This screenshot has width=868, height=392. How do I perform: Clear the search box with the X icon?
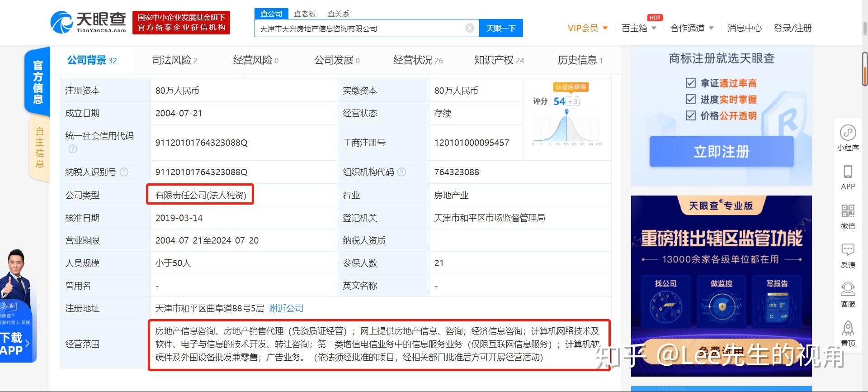tap(470, 28)
